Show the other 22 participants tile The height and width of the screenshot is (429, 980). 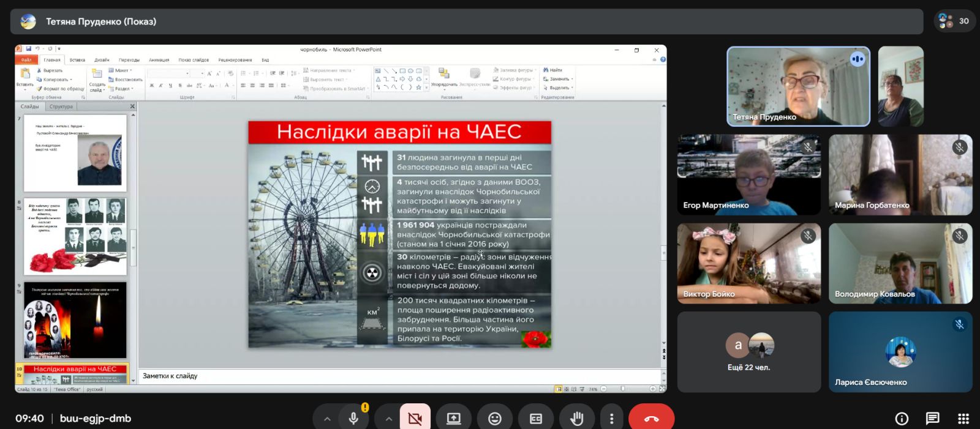pyautogui.click(x=748, y=352)
